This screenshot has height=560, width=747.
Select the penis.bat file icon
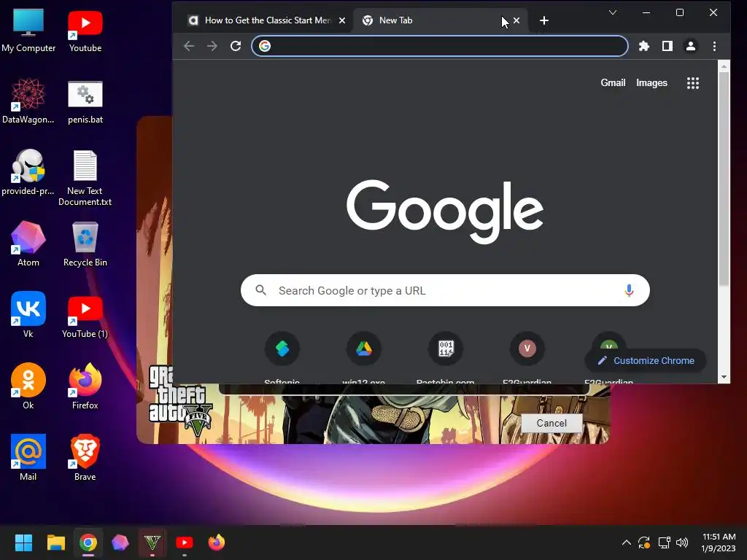click(x=85, y=102)
